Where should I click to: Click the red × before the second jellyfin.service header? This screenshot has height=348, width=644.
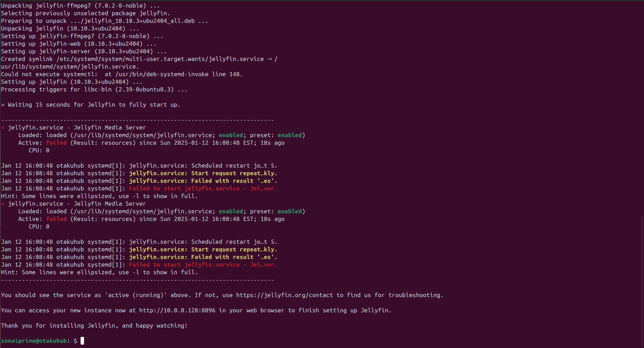pyautogui.click(x=3, y=204)
